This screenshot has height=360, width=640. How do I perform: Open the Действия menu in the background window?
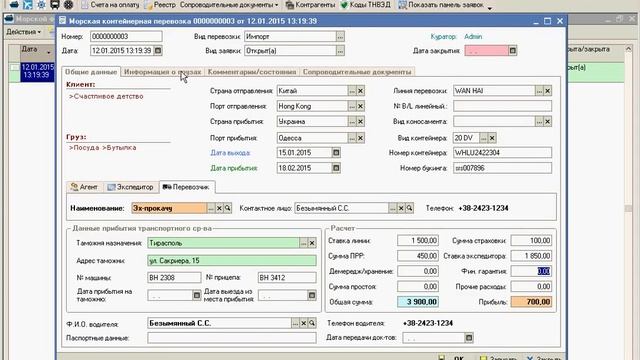[23, 32]
